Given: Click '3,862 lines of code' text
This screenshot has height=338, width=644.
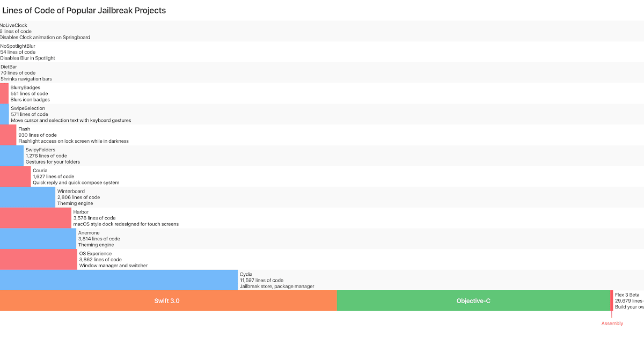Looking at the screenshot, I should click(x=100, y=260).
